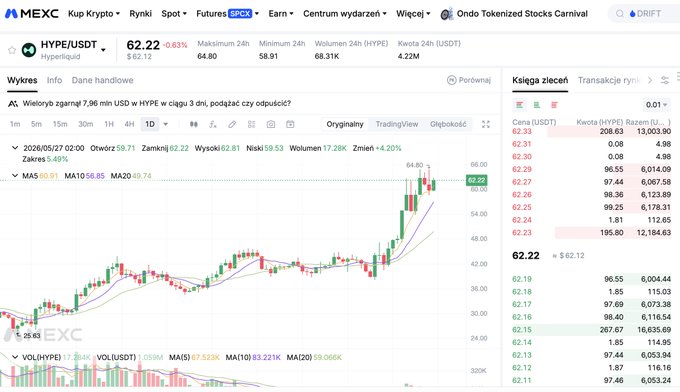680x392 pixels.
Task: Go to Rynki page
Action: tap(141, 14)
